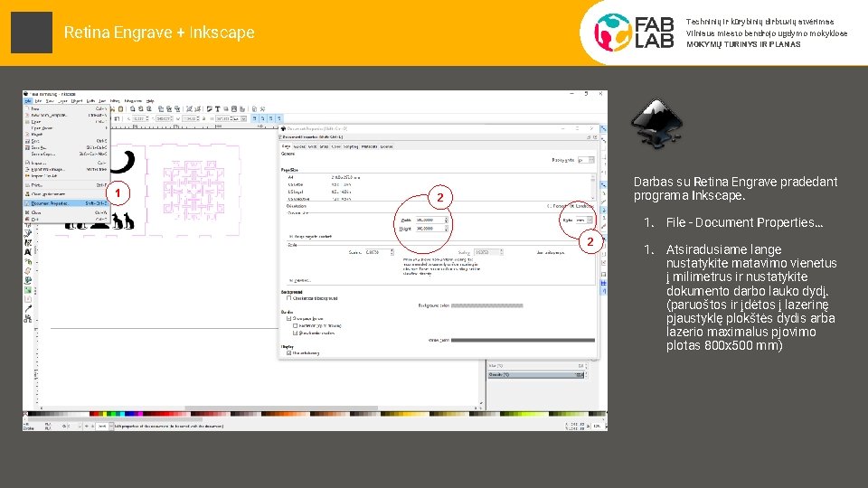Select the Spray tool in toolbox
The image size is (868, 488).
click(x=28, y=262)
